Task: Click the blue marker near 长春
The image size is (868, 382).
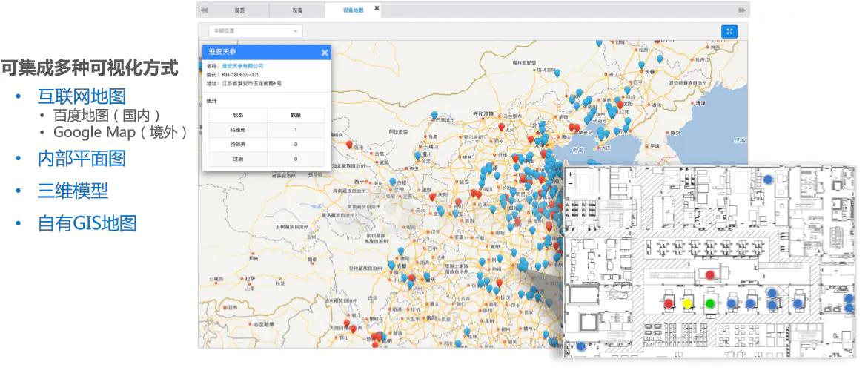Action: tap(642, 65)
